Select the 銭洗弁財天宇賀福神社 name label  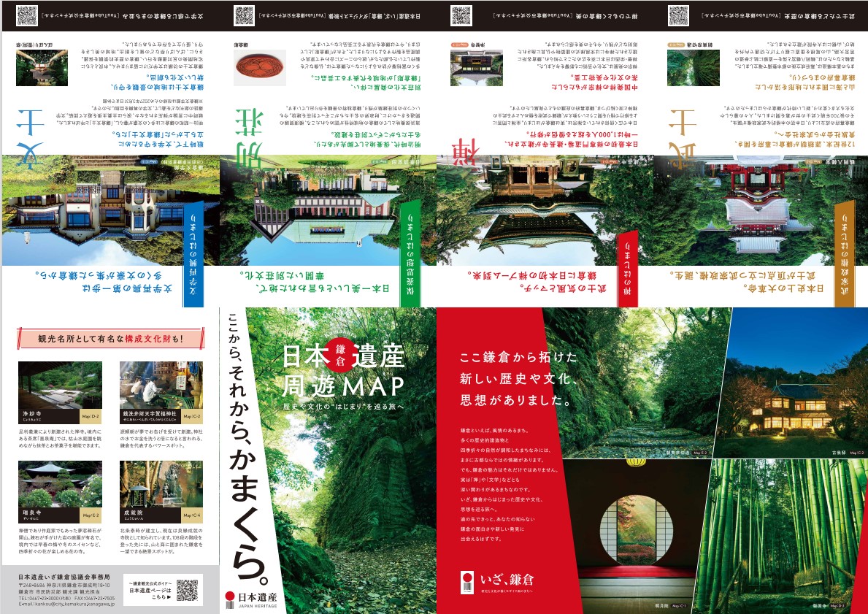coord(150,416)
